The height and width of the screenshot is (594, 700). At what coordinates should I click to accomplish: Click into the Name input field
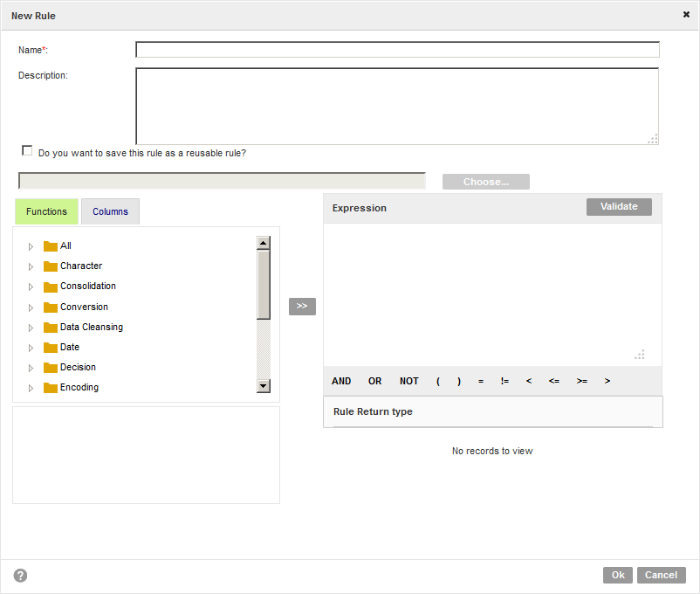(397, 50)
